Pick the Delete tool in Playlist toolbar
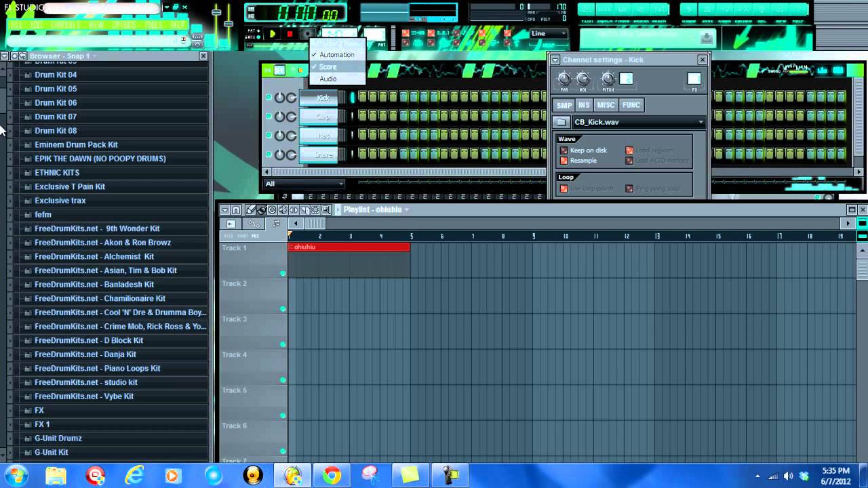 pyautogui.click(x=272, y=210)
